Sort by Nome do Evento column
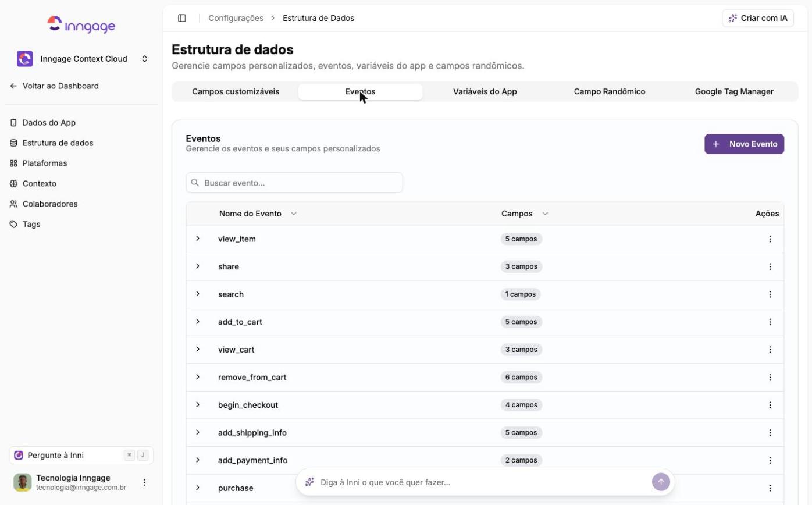Image resolution: width=812 pixels, height=505 pixels. click(x=258, y=214)
